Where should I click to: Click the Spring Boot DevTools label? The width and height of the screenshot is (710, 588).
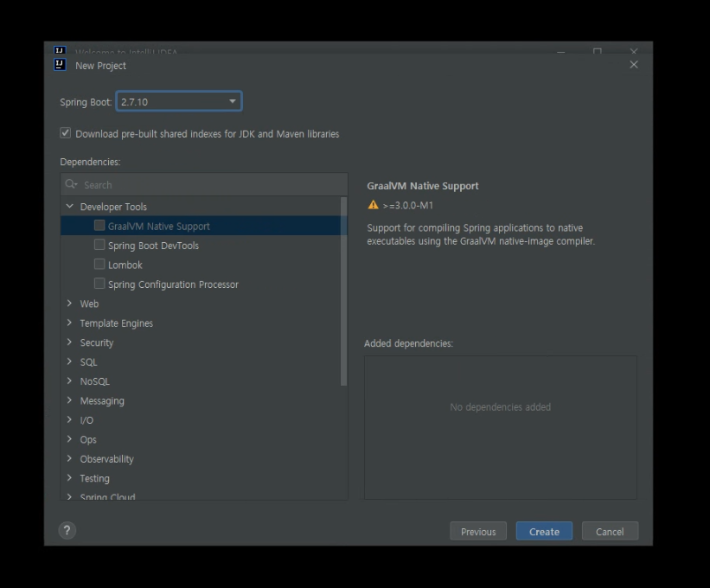coord(153,246)
